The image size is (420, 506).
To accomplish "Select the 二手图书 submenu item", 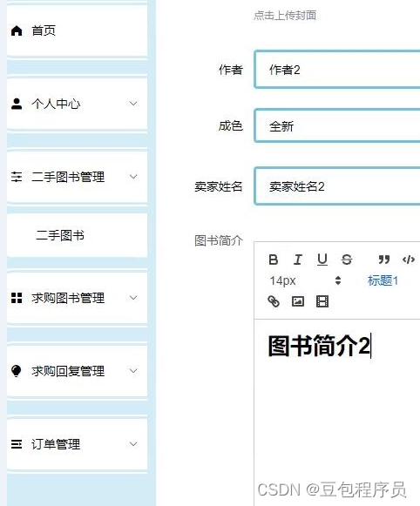I will pos(78,235).
